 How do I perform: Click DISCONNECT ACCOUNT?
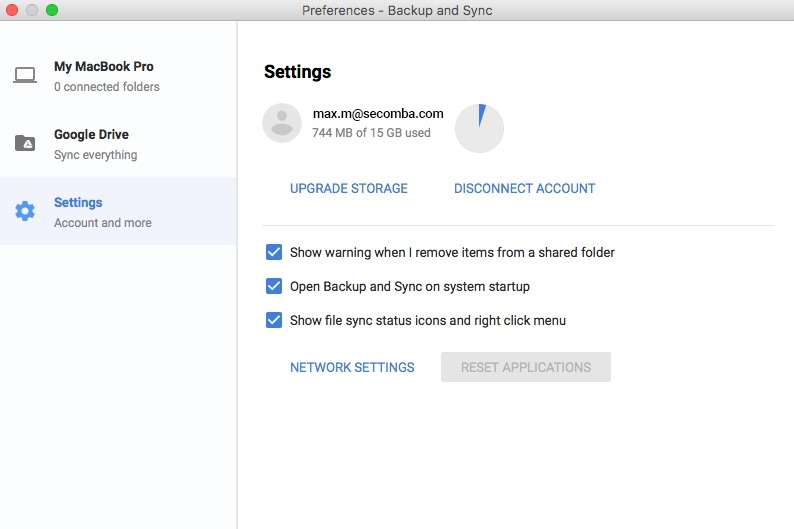pyautogui.click(x=524, y=188)
